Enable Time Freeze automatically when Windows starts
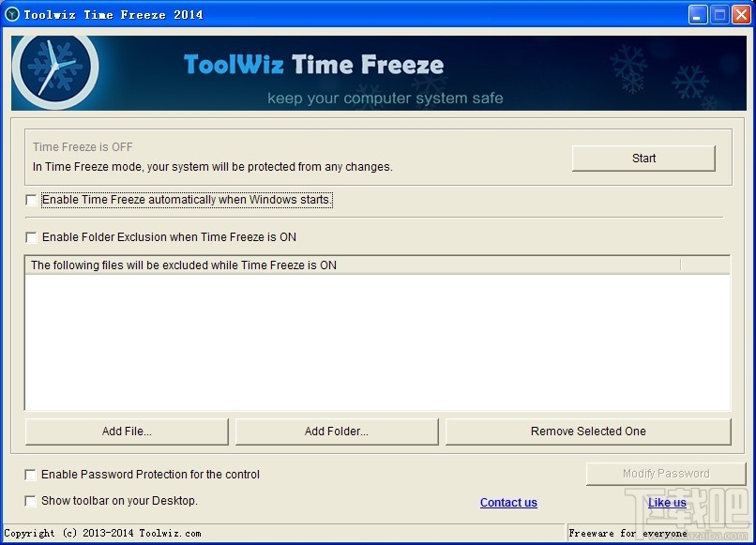The width and height of the screenshot is (756, 545). coord(31,200)
